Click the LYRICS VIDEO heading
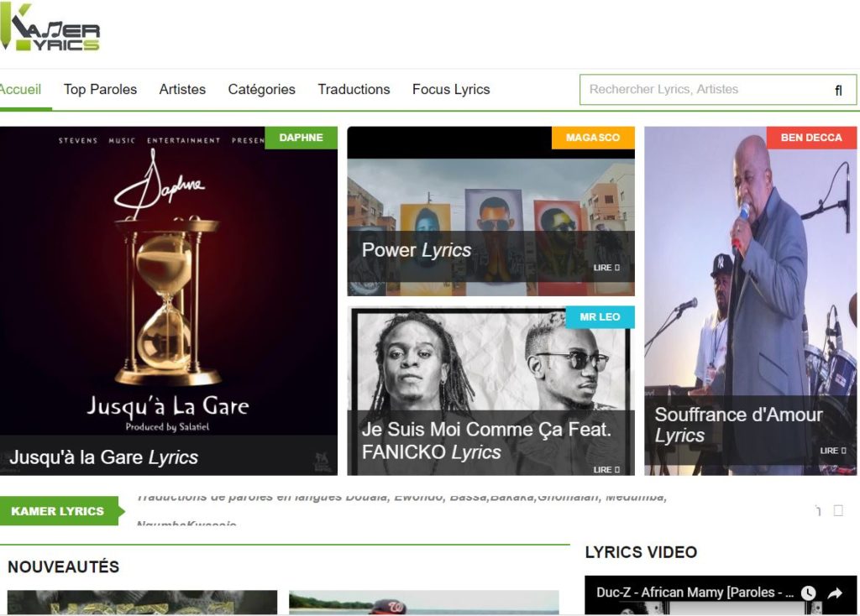 tap(641, 552)
